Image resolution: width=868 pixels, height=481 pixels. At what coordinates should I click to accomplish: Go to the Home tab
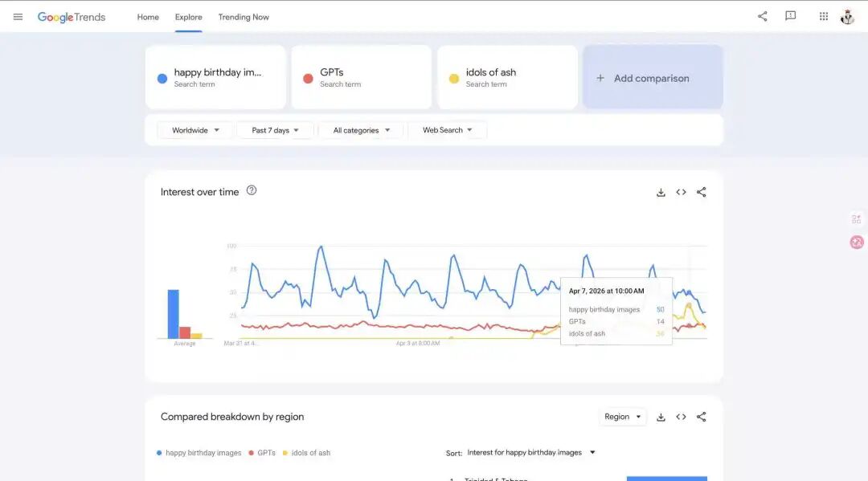point(148,17)
